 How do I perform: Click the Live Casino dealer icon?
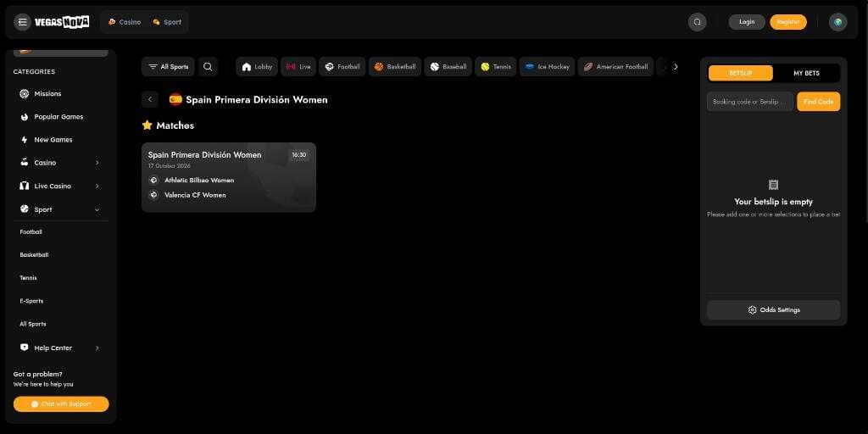pyautogui.click(x=24, y=186)
